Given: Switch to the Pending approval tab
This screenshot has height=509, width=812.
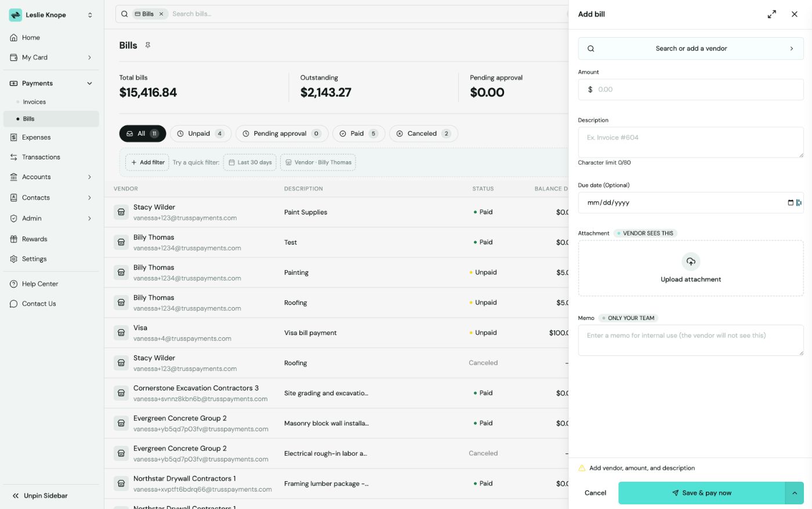Looking at the screenshot, I should (x=282, y=133).
